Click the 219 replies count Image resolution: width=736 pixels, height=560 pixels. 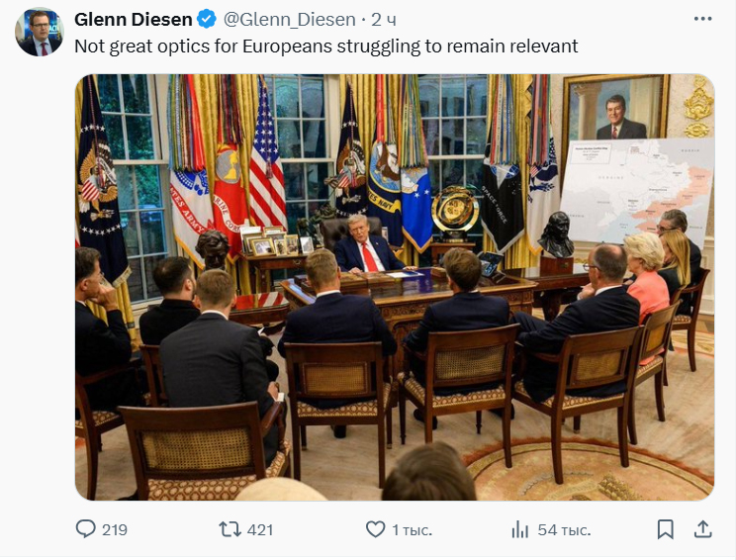click(x=115, y=530)
